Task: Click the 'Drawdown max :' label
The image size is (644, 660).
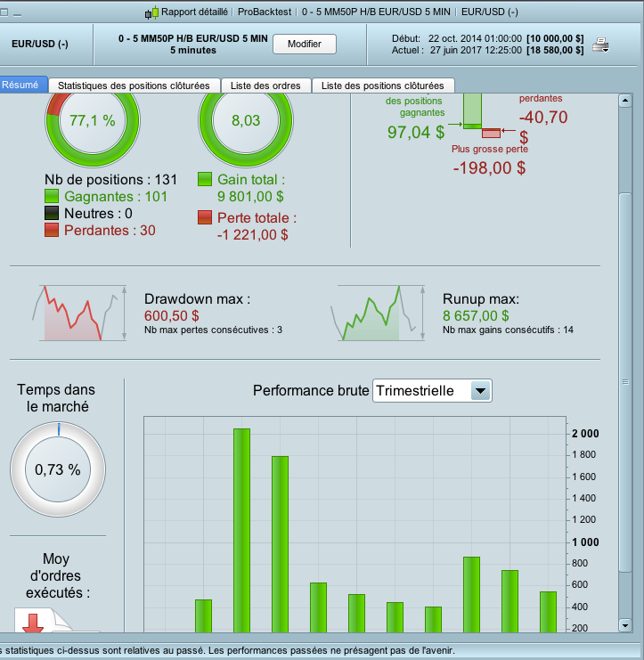Action: [x=197, y=299]
